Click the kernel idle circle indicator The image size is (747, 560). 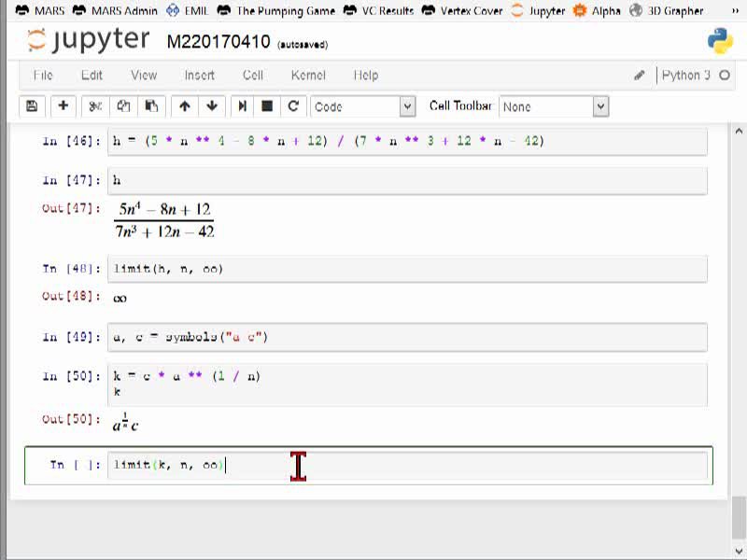pyautogui.click(x=725, y=76)
